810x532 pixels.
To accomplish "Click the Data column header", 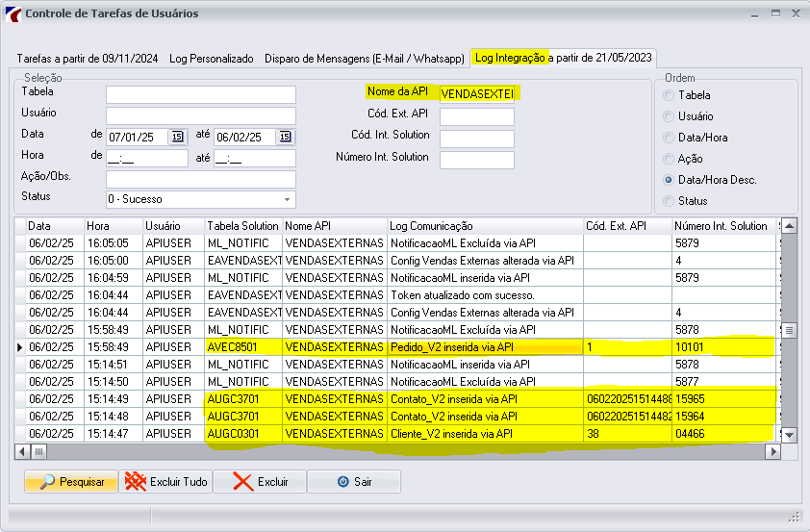I will pos(55,226).
